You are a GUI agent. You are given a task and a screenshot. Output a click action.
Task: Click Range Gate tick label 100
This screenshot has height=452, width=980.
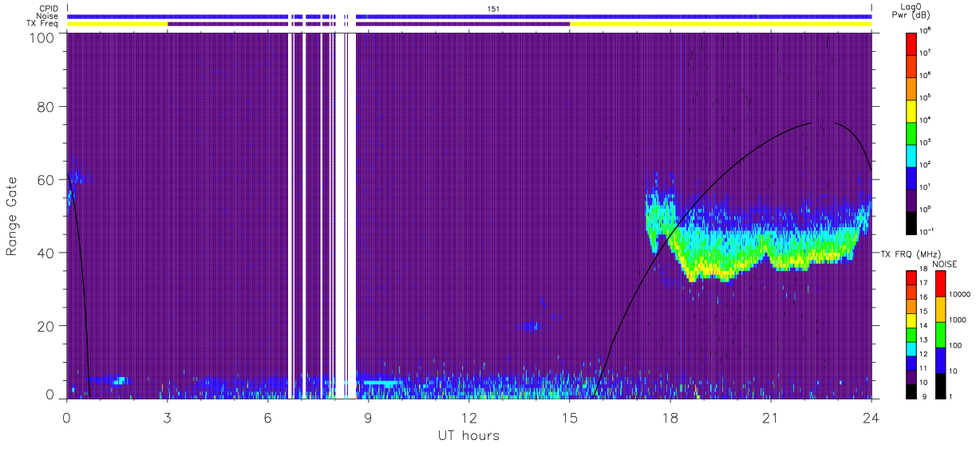click(x=43, y=37)
